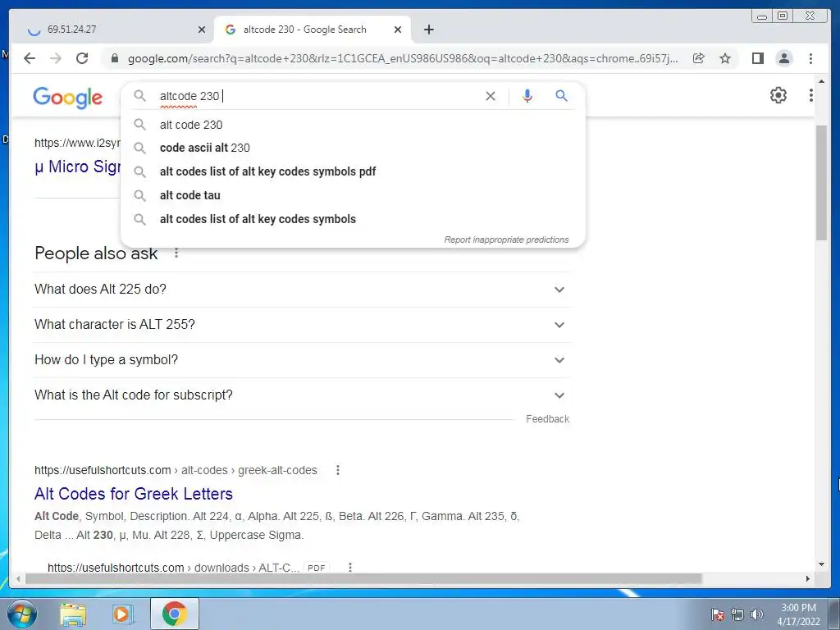Bookmark this page with the star
Screen dimensions: 840x630
click(725, 58)
